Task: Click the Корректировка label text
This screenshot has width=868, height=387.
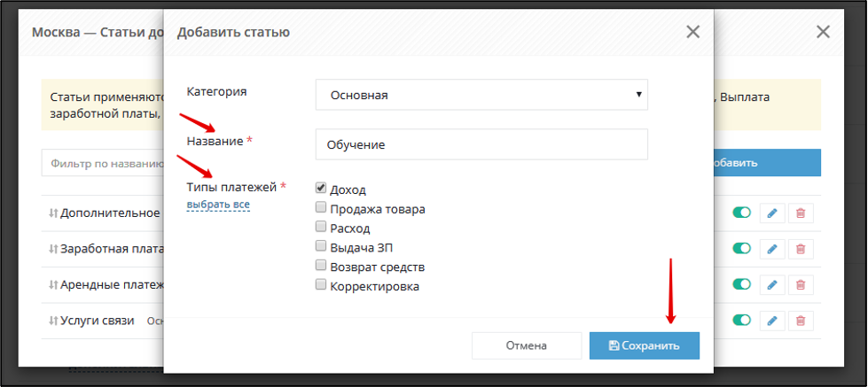Action: click(375, 287)
